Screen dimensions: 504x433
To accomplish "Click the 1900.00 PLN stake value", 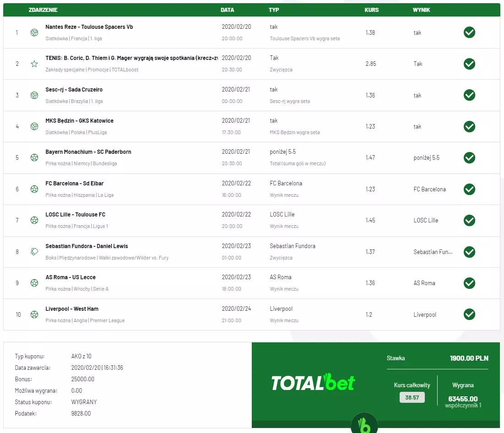I will click(x=469, y=358).
